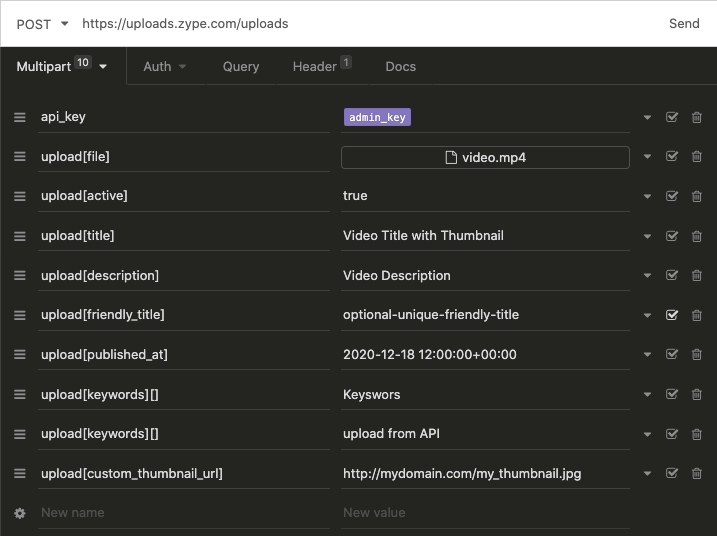This screenshot has width=717, height=536.
Task: Open the Docs tab
Action: tap(401, 67)
